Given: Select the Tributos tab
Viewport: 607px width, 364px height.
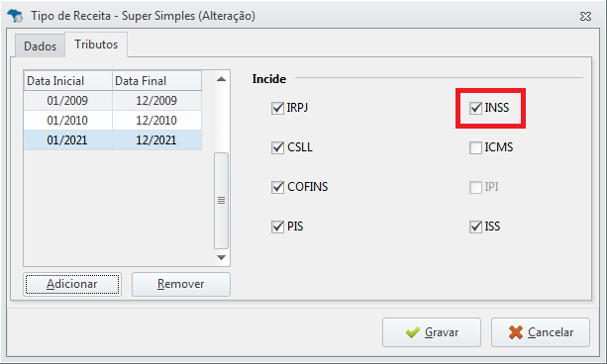Looking at the screenshot, I should point(96,45).
